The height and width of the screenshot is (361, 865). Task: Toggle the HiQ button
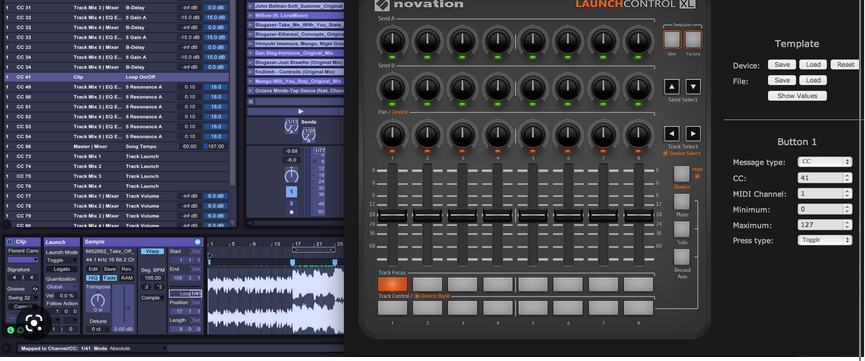(93, 278)
